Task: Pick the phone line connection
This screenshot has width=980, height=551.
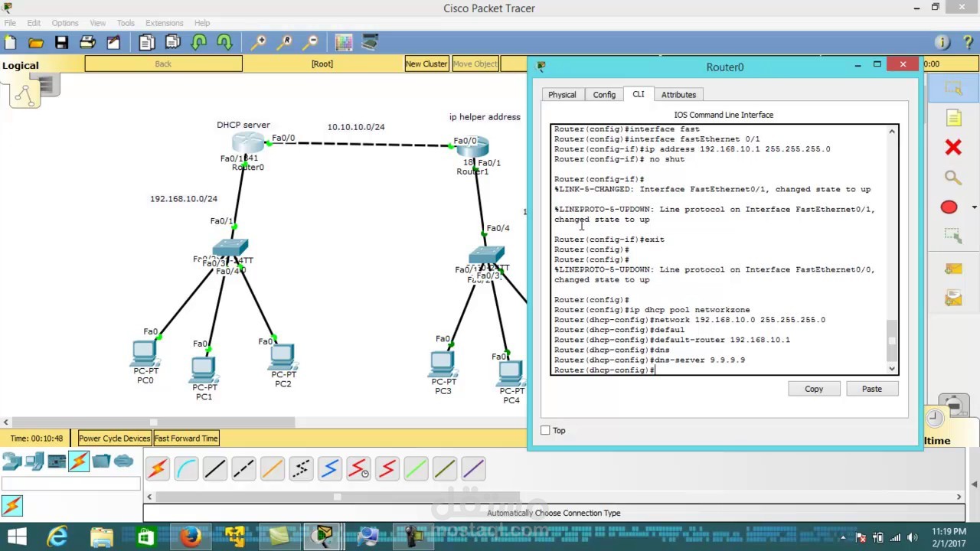Action: click(301, 468)
